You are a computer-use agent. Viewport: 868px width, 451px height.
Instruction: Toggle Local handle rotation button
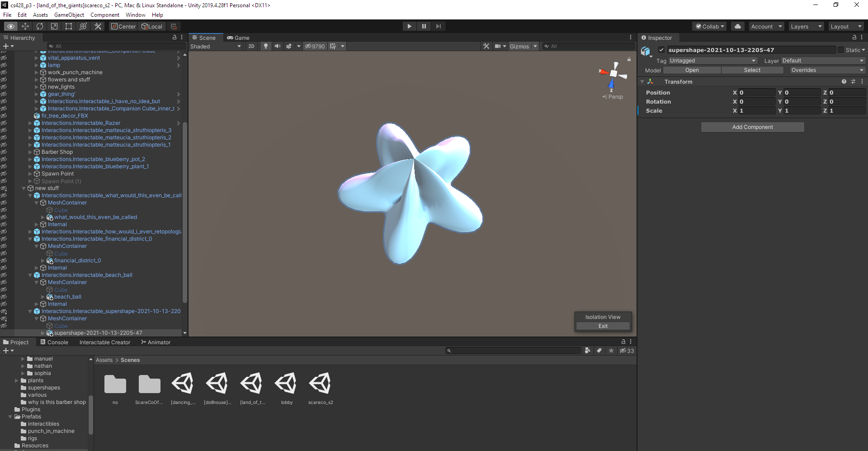152,26
